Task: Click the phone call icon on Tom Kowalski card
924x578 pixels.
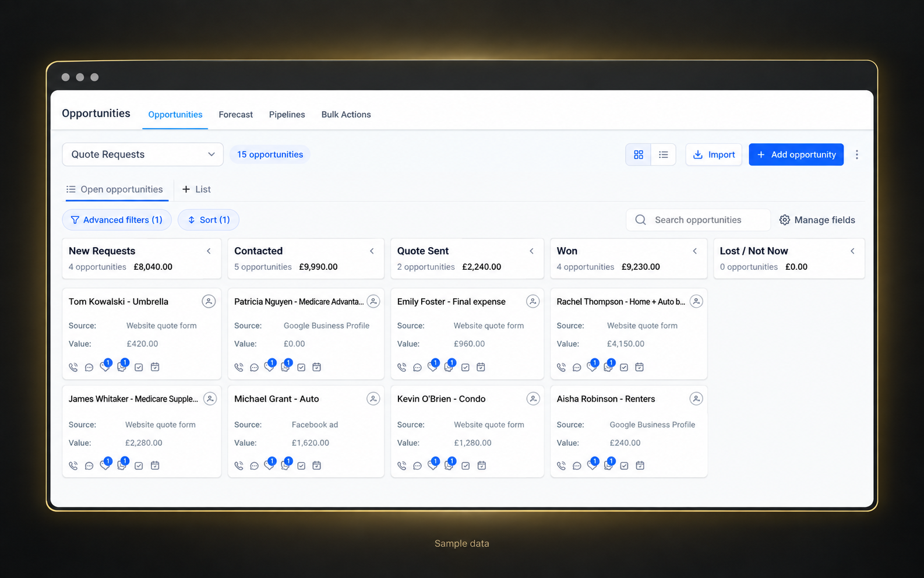Action: [x=73, y=368]
